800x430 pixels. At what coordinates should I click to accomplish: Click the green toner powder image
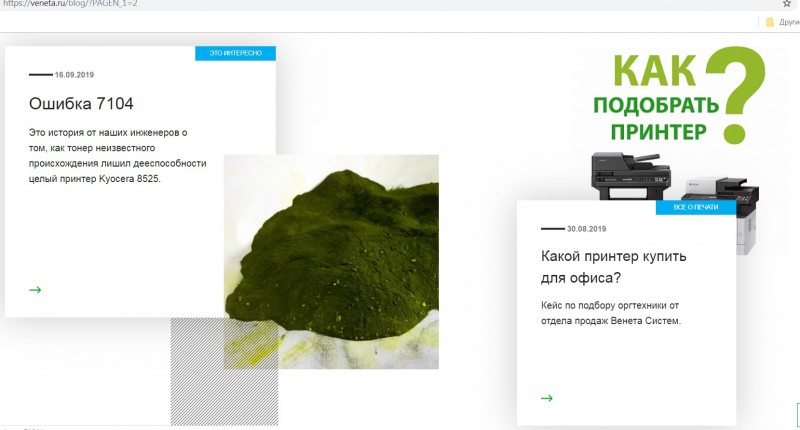[x=332, y=261]
